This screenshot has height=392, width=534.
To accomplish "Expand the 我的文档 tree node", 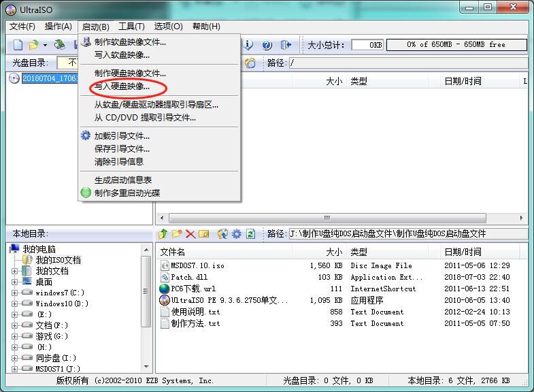I will click(x=14, y=272).
